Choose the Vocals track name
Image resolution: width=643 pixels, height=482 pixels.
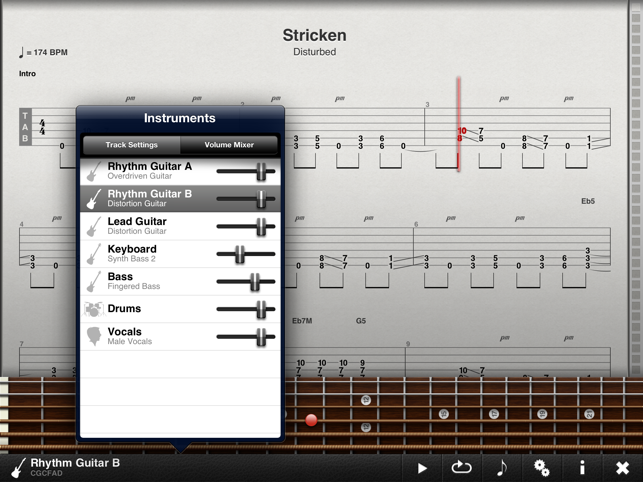click(x=125, y=331)
